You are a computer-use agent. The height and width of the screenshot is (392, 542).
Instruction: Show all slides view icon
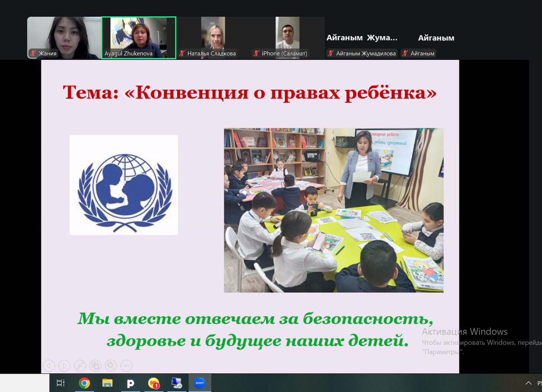tap(96, 366)
